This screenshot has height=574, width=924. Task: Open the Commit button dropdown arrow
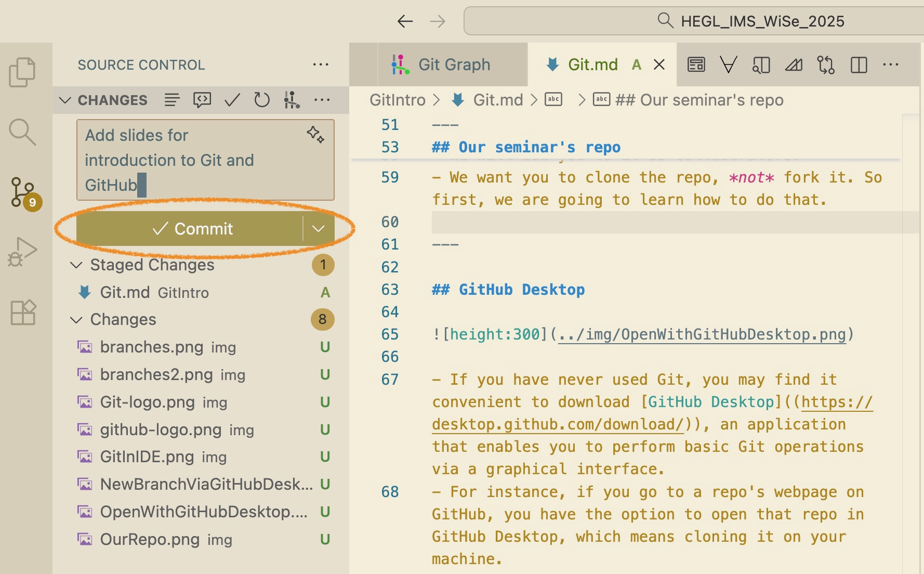[319, 229]
